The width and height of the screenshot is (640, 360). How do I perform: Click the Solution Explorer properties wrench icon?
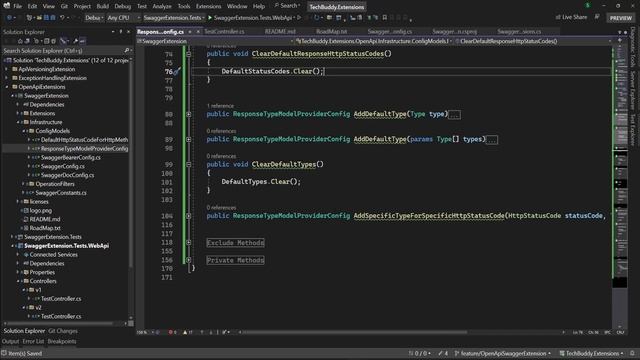[76, 41]
